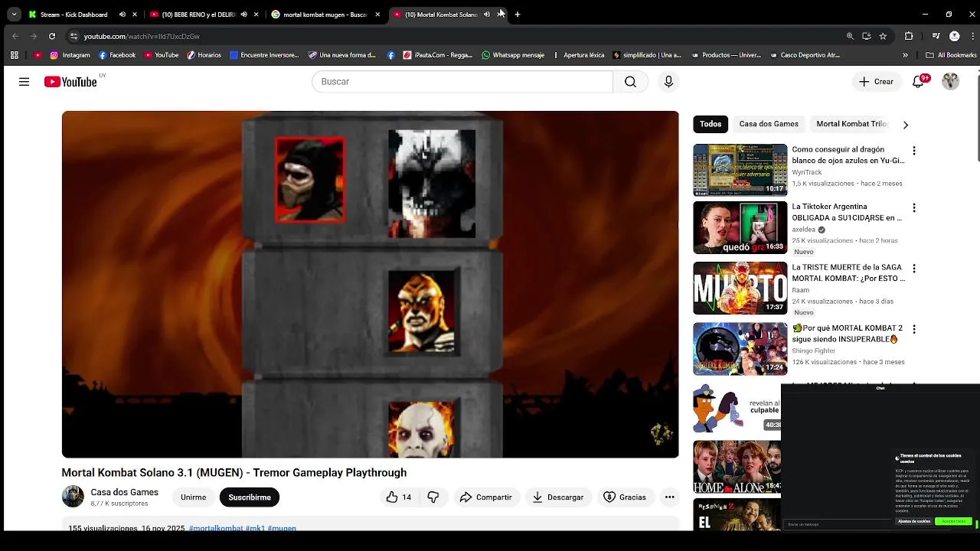The height and width of the screenshot is (551, 980).
Task: Open a new browser tab
Action: 518,14
